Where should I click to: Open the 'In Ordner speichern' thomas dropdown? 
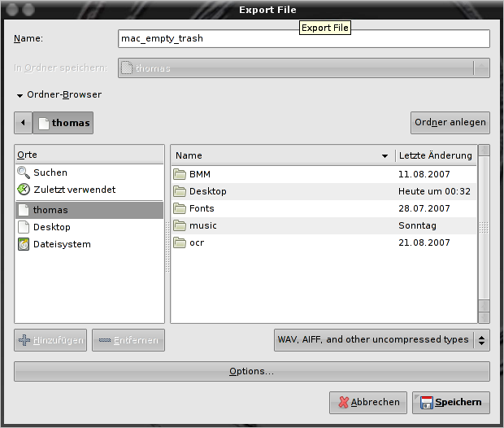pyautogui.click(x=304, y=68)
